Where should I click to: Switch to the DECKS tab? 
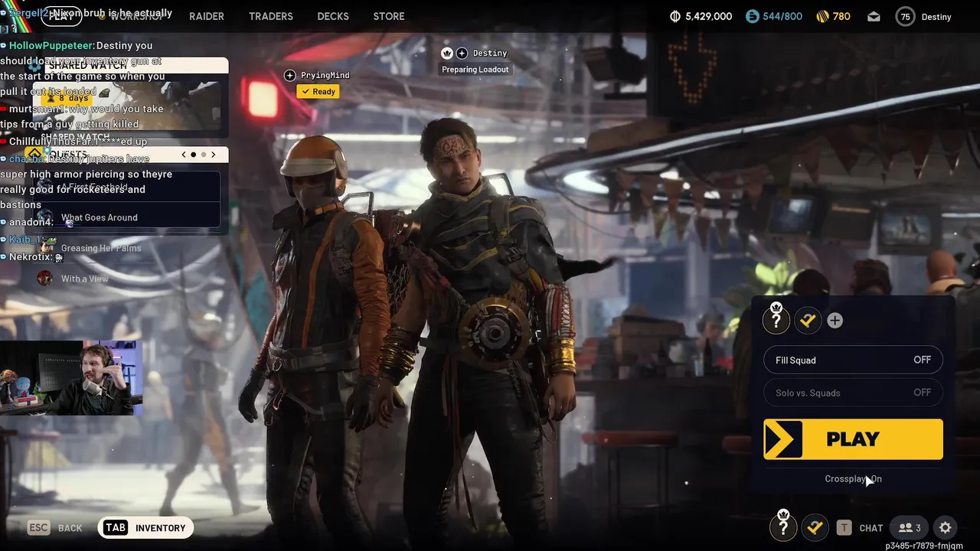pos(333,16)
